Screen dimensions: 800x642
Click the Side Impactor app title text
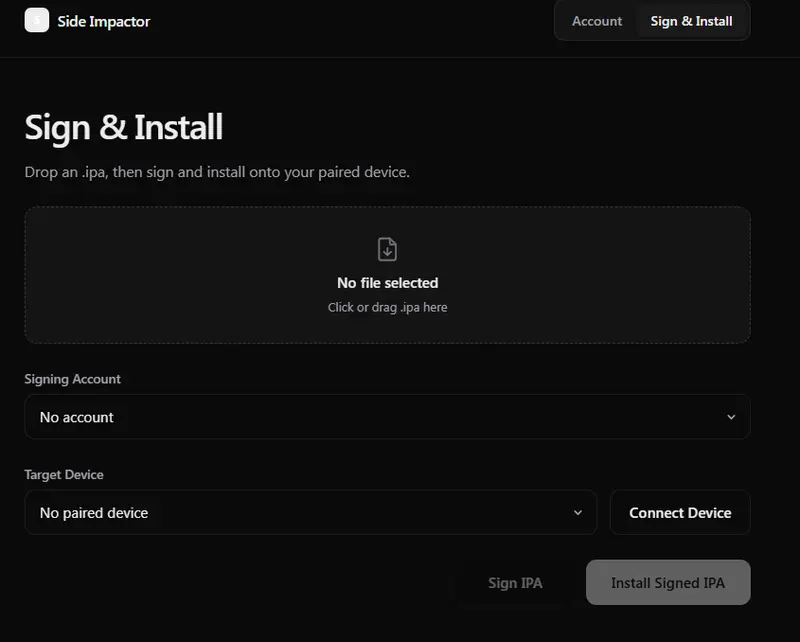click(x=104, y=21)
